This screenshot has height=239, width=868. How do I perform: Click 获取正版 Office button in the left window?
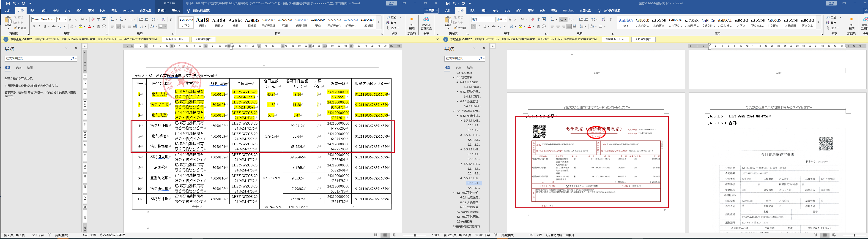click(175, 39)
